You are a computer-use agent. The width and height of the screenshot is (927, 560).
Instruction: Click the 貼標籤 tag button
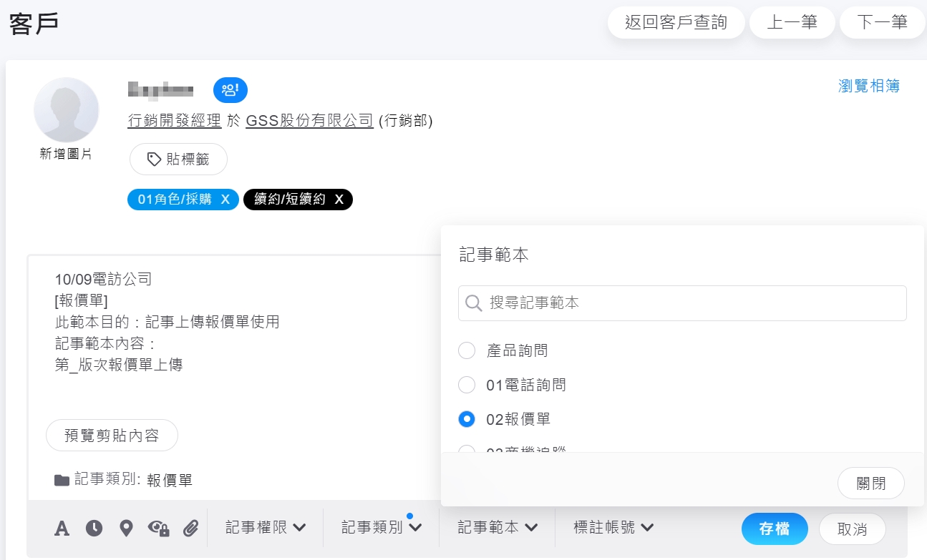(x=178, y=159)
